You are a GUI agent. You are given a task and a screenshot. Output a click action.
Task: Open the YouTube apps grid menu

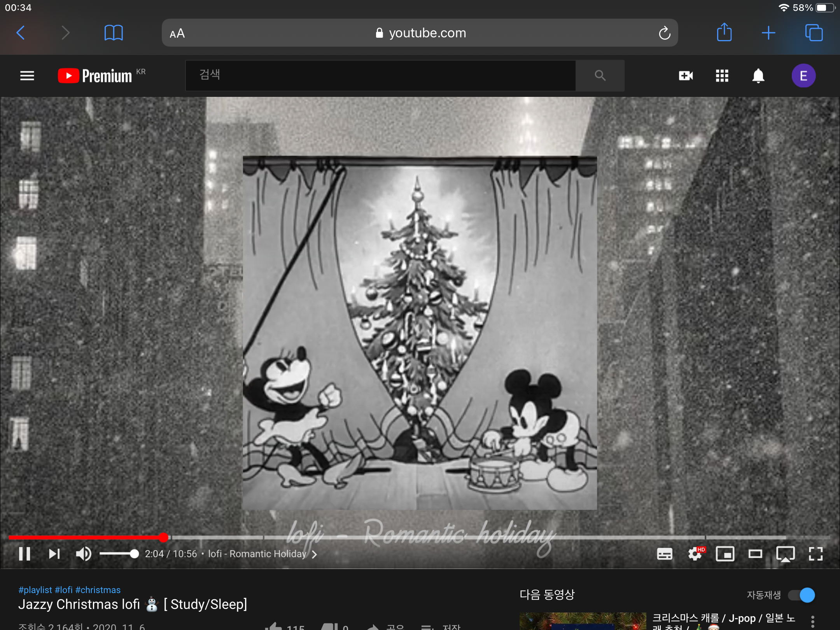722,75
